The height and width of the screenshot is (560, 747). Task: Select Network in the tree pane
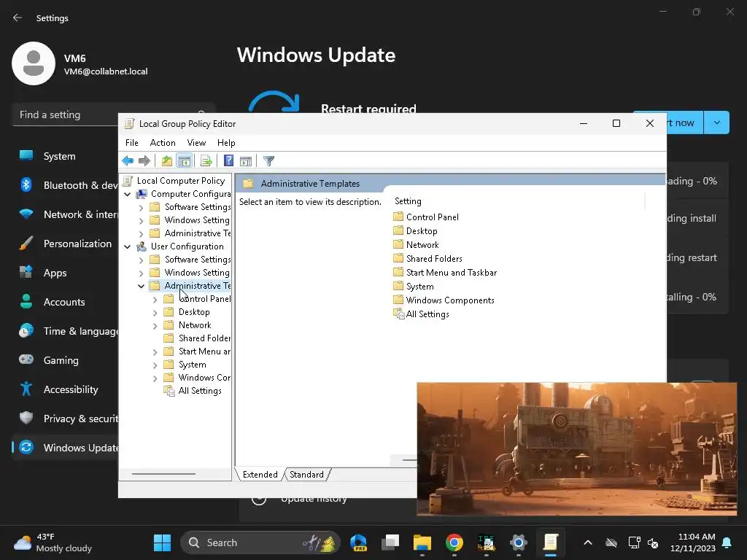click(194, 324)
